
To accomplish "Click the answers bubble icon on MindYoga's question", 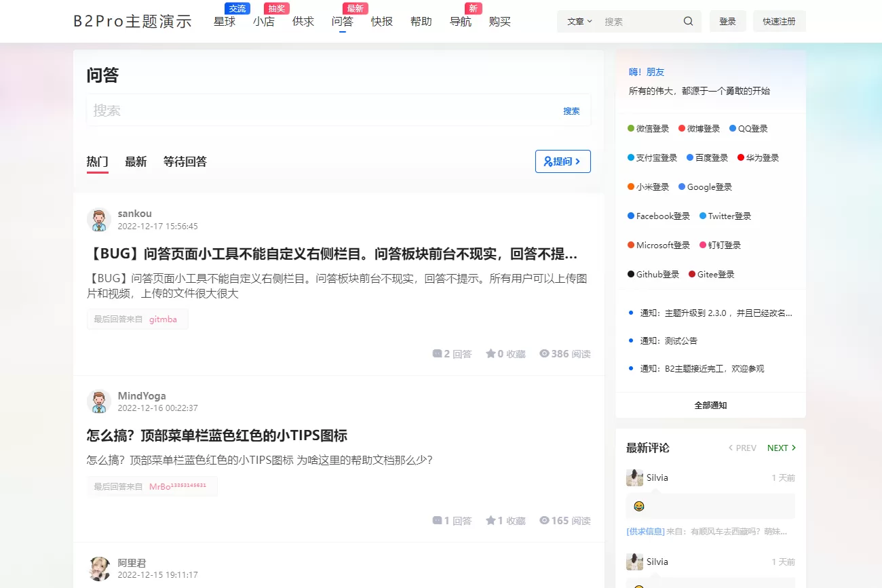I will point(437,520).
